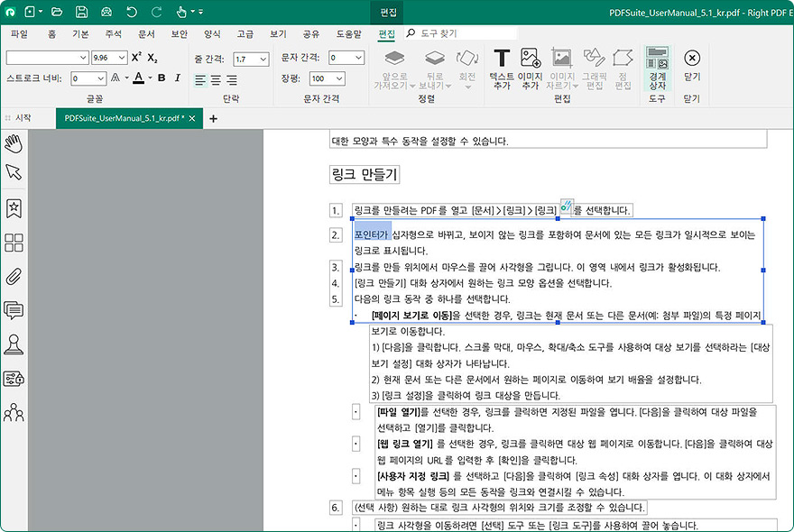This screenshot has width=794, height=532.
Task: Expand the text outline dropdown arrow
Action: click(x=126, y=78)
